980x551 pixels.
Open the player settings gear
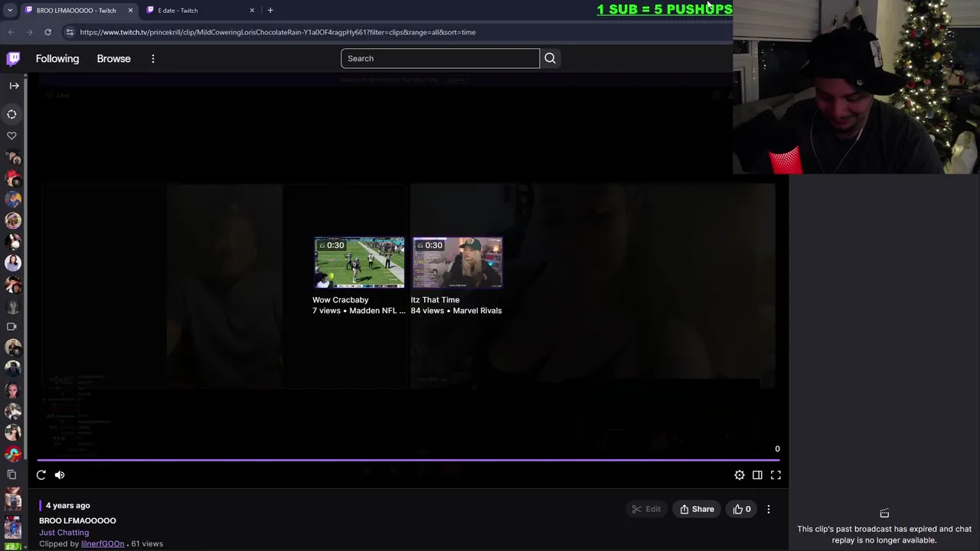[x=740, y=475]
